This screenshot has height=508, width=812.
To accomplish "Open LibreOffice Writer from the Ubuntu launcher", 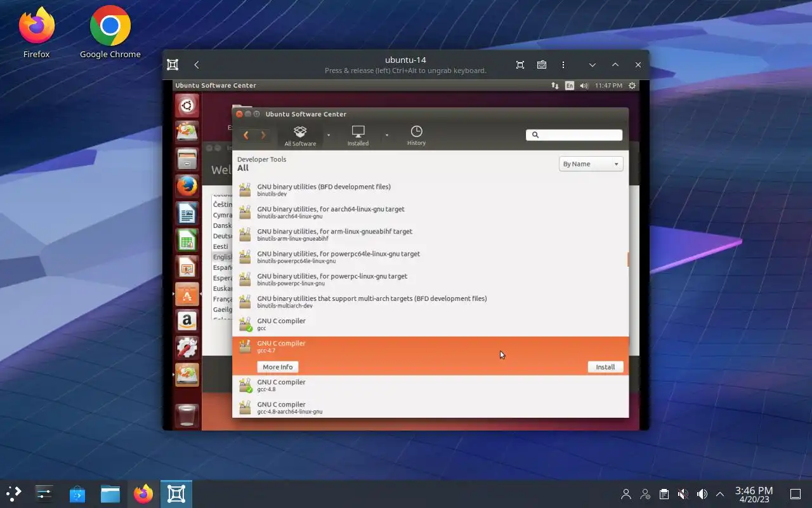I will click(187, 213).
